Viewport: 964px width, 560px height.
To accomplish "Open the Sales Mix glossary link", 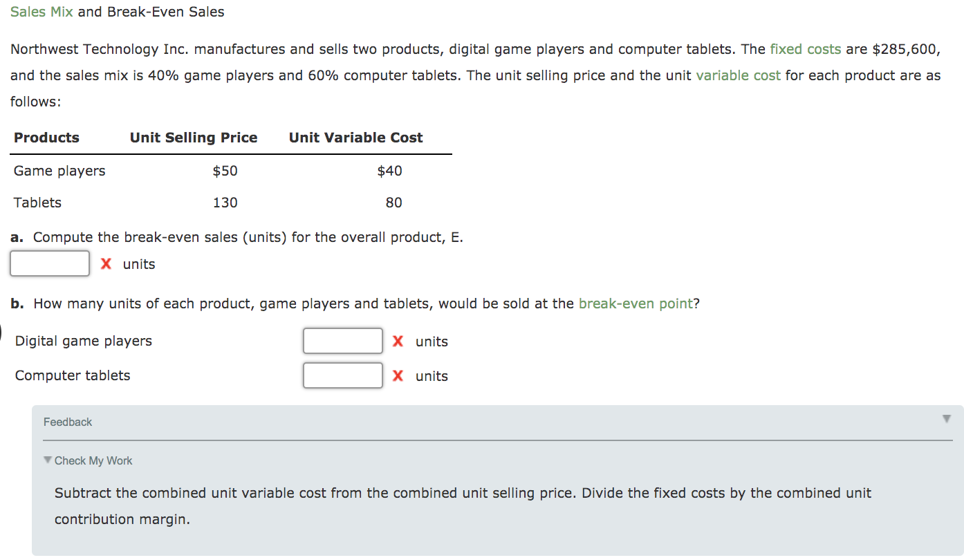I will 42,11.
